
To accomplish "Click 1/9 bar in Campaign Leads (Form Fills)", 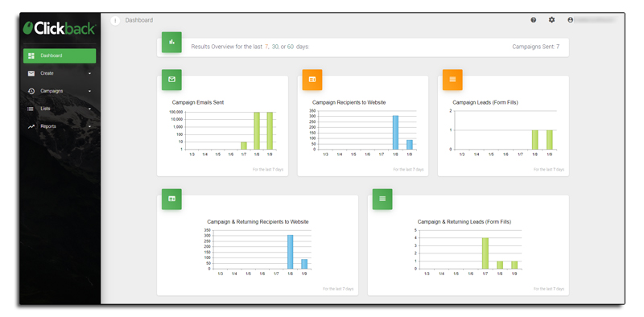I will (x=550, y=140).
